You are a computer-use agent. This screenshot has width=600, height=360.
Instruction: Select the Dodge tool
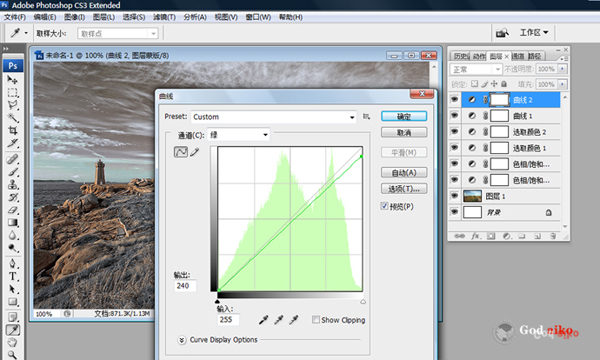[x=12, y=248]
